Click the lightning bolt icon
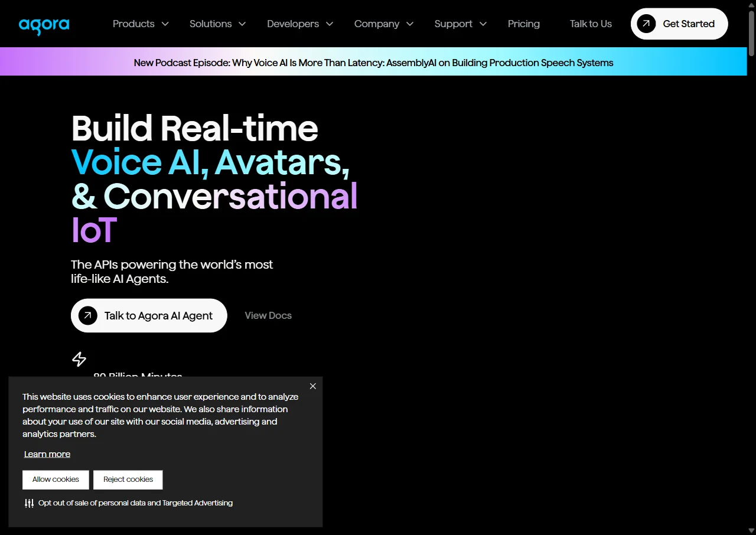Viewport: 756px width, 535px height. (79, 359)
